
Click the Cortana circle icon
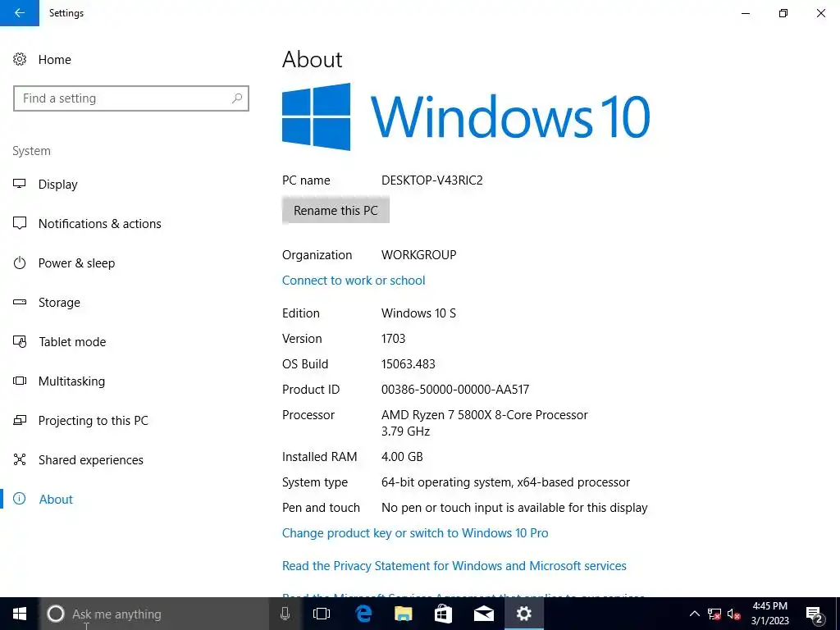coord(56,614)
